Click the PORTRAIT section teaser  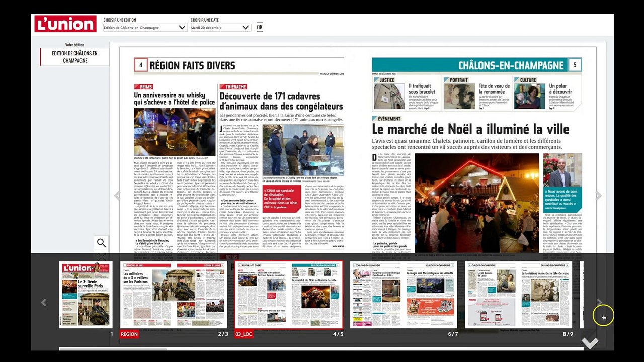477,93
